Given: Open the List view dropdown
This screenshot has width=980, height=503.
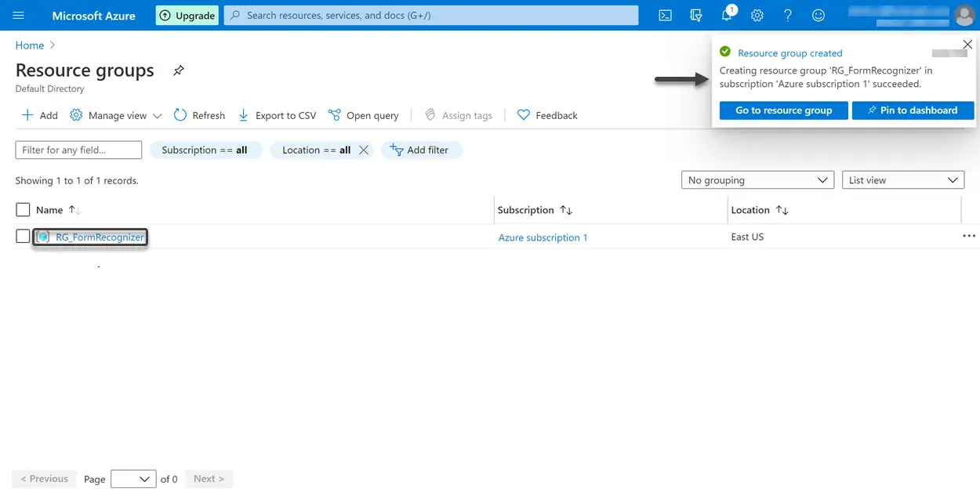Looking at the screenshot, I should tap(903, 180).
